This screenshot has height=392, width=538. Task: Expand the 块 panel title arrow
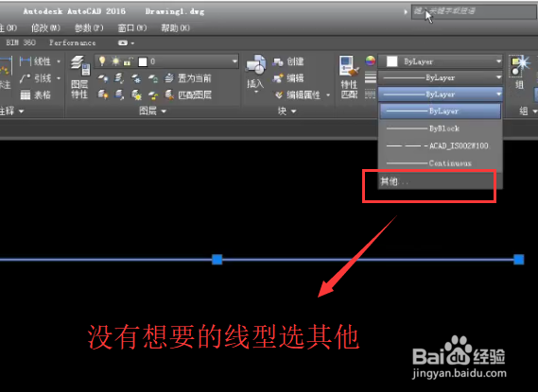coord(294,111)
